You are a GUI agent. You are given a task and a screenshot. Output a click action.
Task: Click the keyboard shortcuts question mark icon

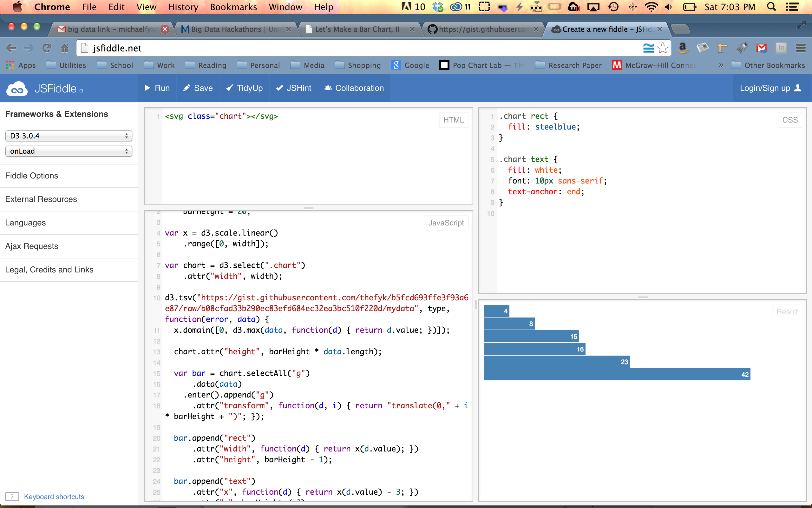12,497
